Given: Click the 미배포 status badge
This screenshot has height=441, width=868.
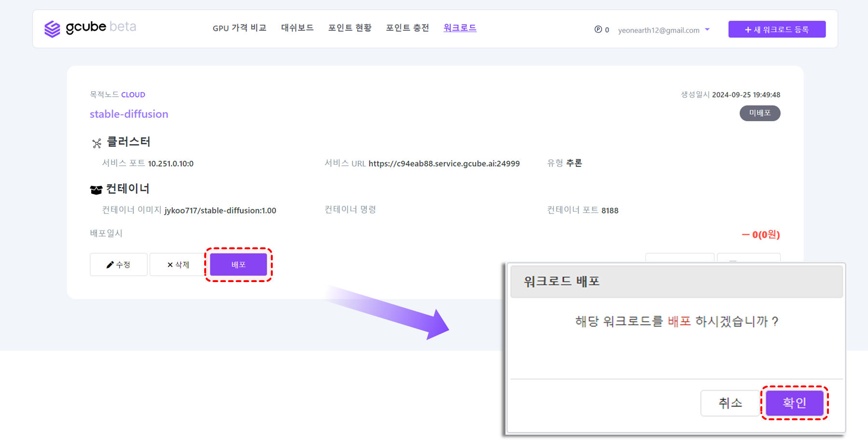Looking at the screenshot, I should 760,113.
